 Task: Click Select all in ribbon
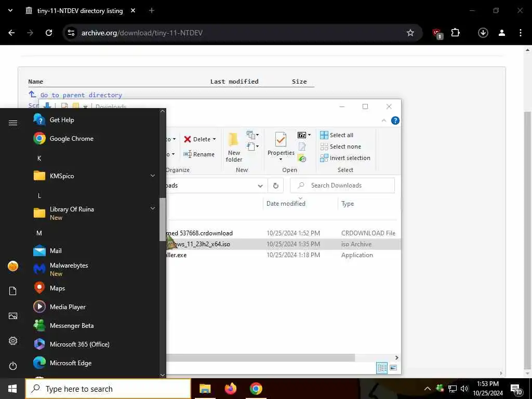point(337,135)
